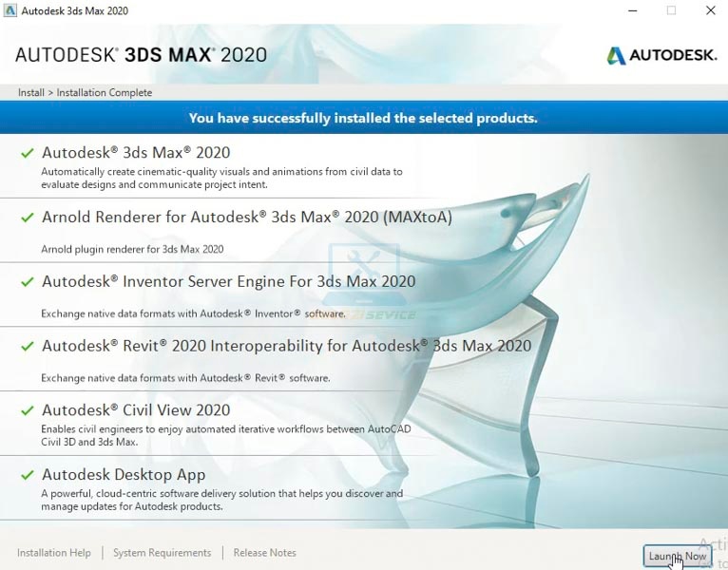Click the checkmark beside Civil View 2020
Image resolution: width=728 pixels, height=570 pixels.
click(x=28, y=410)
